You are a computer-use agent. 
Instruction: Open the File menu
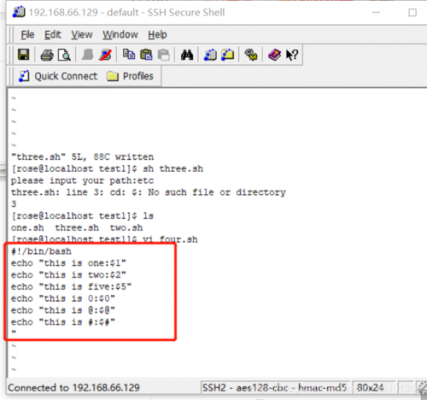27,34
